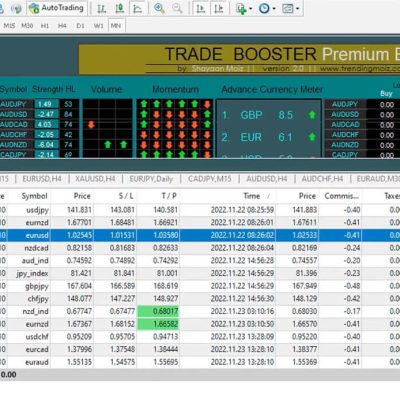Sort by the Commis... column header
The width and height of the screenshot is (400, 400).
click(341, 196)
